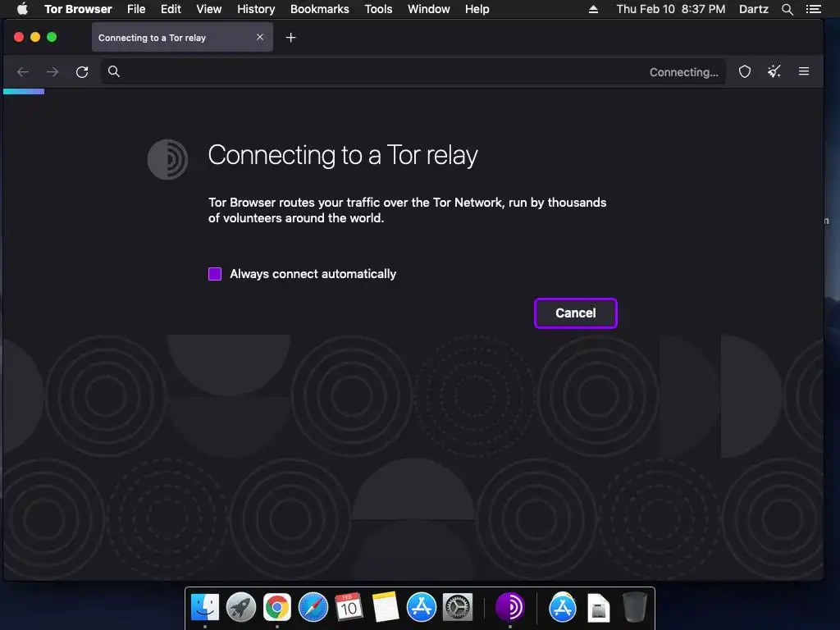
Task: Open Finder from the dock
Action: tap(205, 608)
